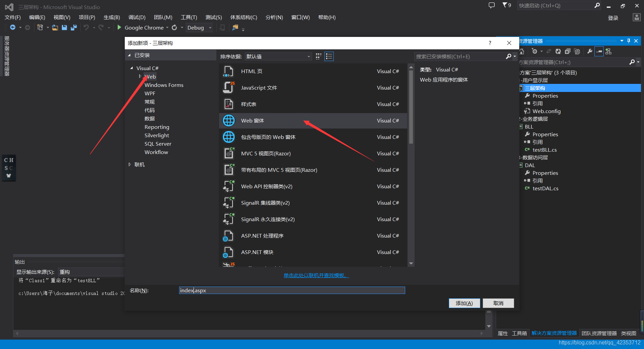Select 包含母版页的 Web 窗体 template
The width and height of the screenshot is (644, 349).
[313, 137]
